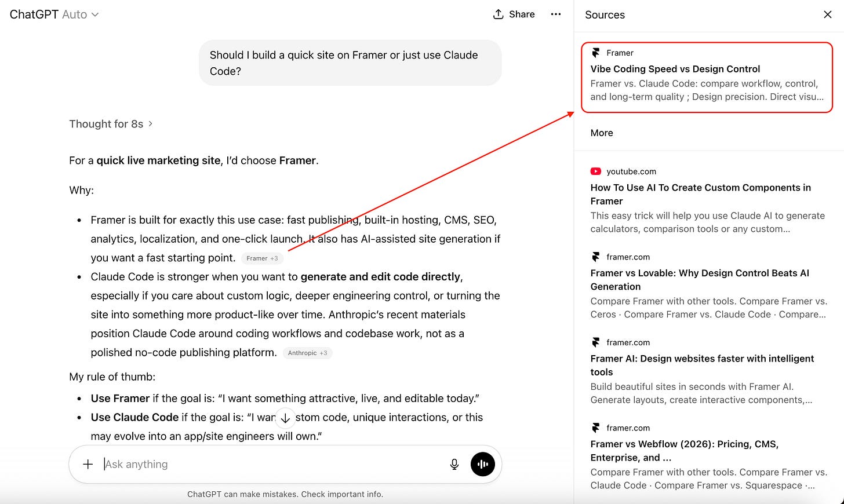Image resolution: width=844 pixels, height=504 pixels.
Task: Expand the 'Thought for 8s' reasoning details
Action: click(111, 124)
